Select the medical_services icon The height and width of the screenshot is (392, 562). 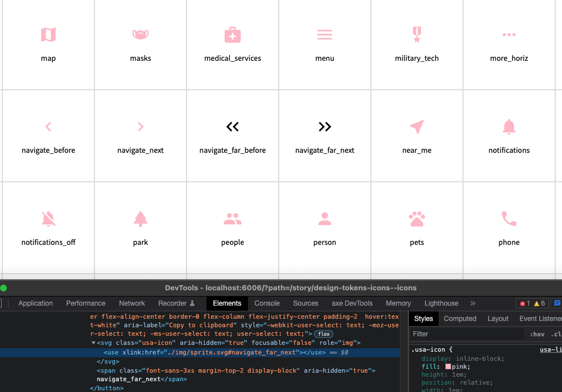pos(233,35)
